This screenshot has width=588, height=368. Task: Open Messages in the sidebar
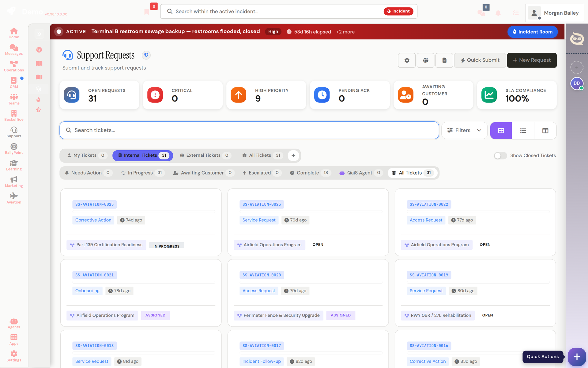click(x=14, y=50)
